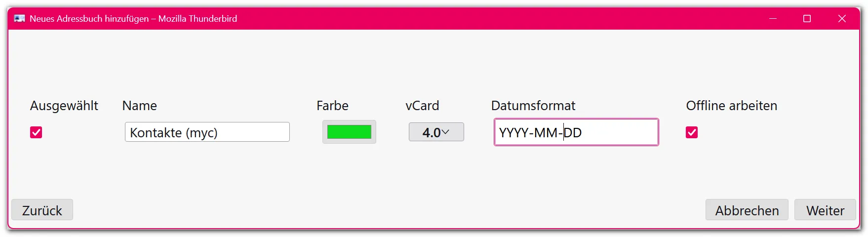Uncheck the Ausgewählt checkbox
Screen dimensions: 868x237
(x=36, y=132)
